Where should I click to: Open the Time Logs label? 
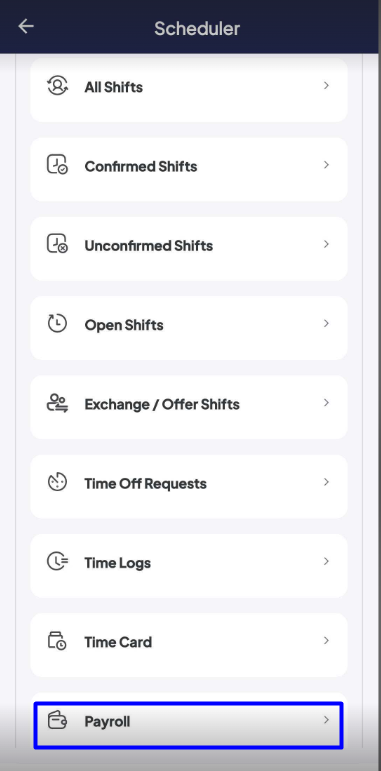pyautogui.click(x=117, y=563)
